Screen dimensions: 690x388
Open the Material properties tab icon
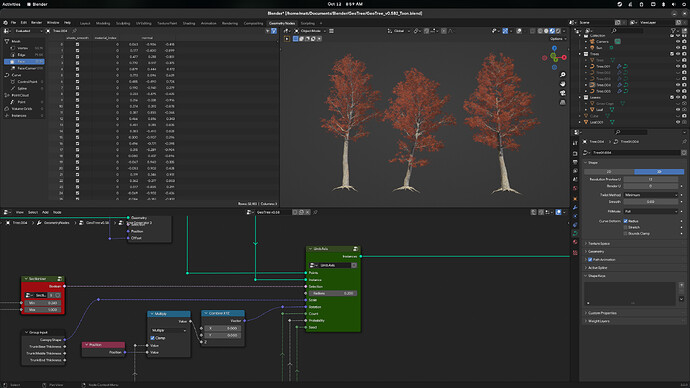coord(575,242)
